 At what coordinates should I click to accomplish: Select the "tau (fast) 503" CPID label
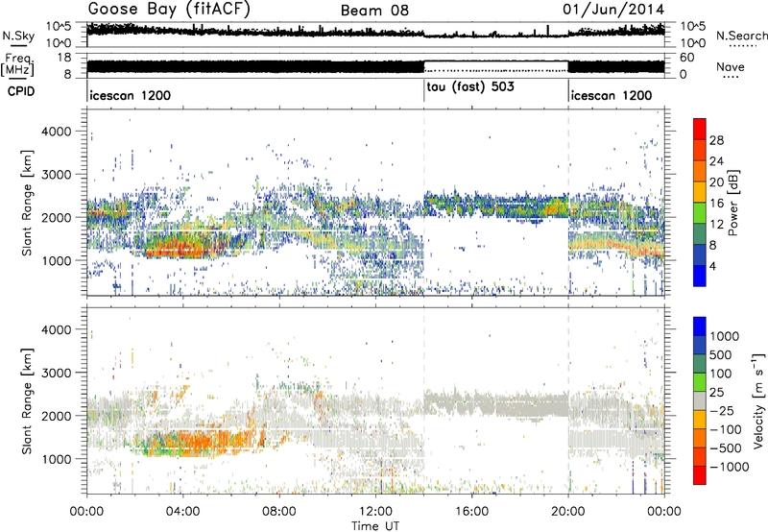click(470, 87)
